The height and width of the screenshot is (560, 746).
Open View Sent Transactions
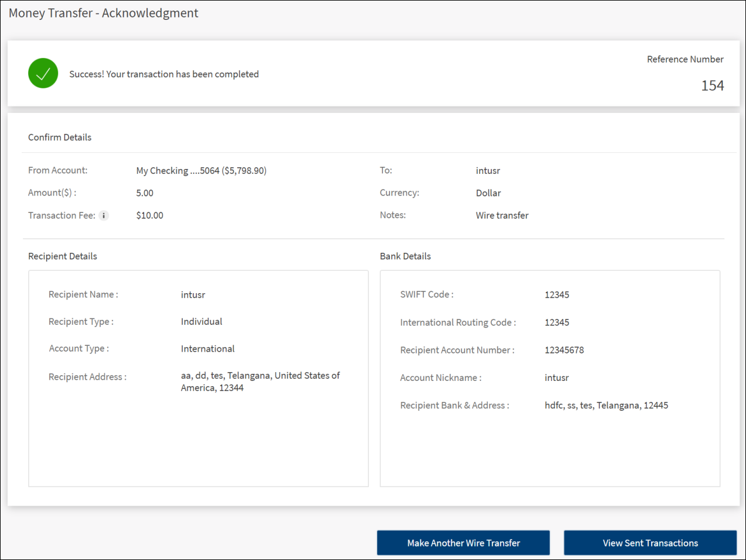(650, 543)
